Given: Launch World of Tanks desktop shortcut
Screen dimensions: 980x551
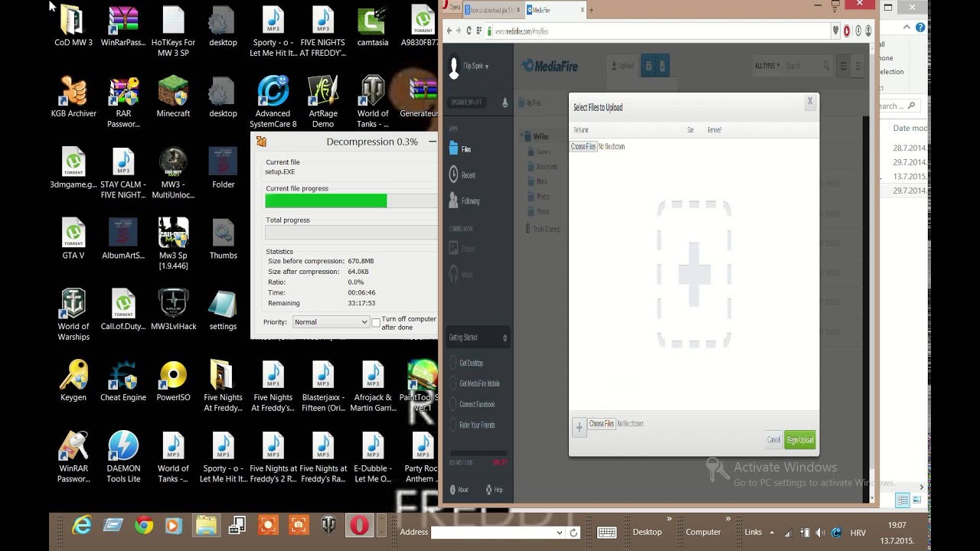Looking at the screenshot, I should tap(373, 102).
